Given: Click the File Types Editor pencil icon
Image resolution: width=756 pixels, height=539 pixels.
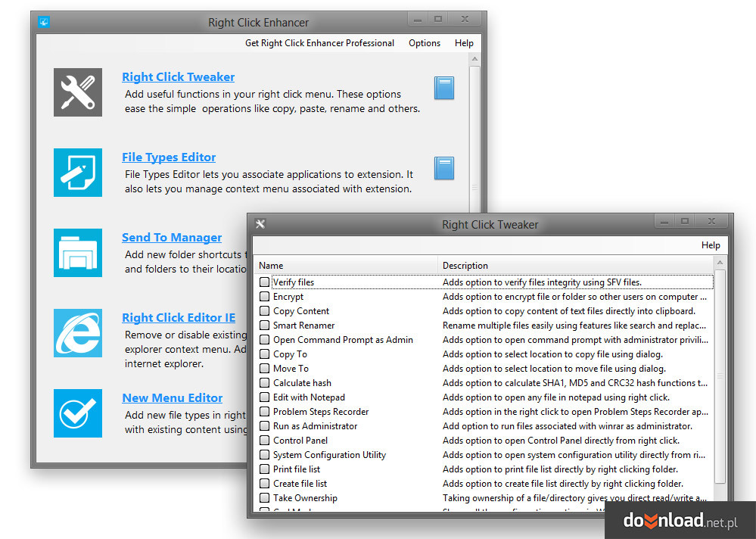Looking at the screenshot, I should click(78, 173).
